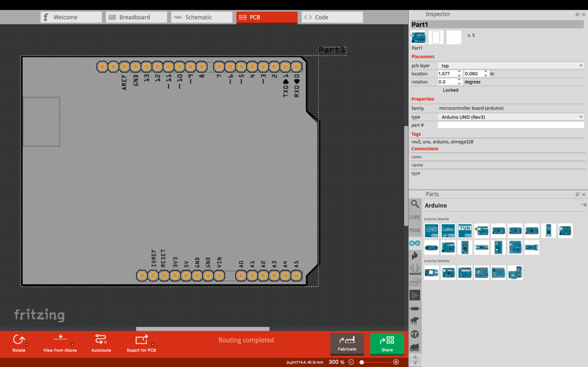Image resolution: width=588 pixels, height=367 pixels.
Task: Toggle the Locked checkbox
Action: [439, 90]
